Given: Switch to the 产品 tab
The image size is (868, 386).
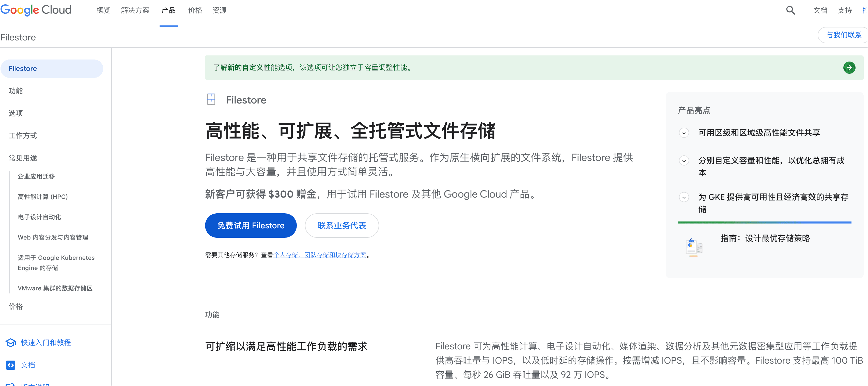Looking at the screenshot, I should pyautogui.click(x=168, y=10).
